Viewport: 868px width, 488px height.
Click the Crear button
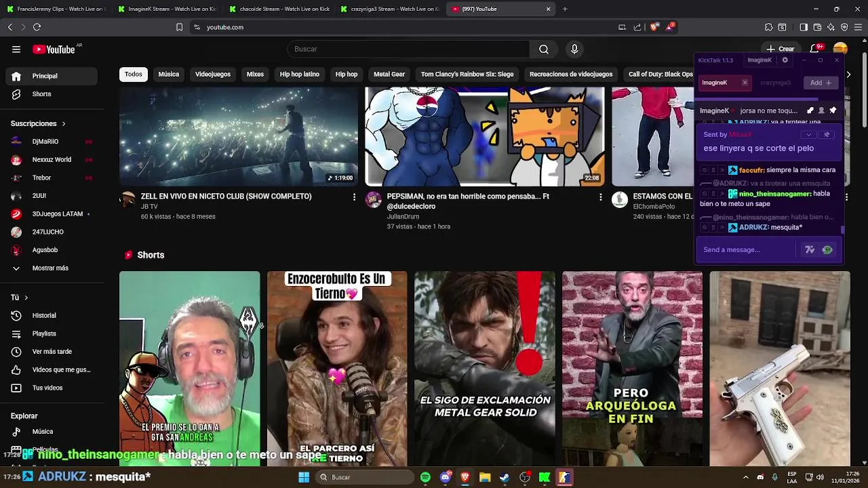pos(781,49)
